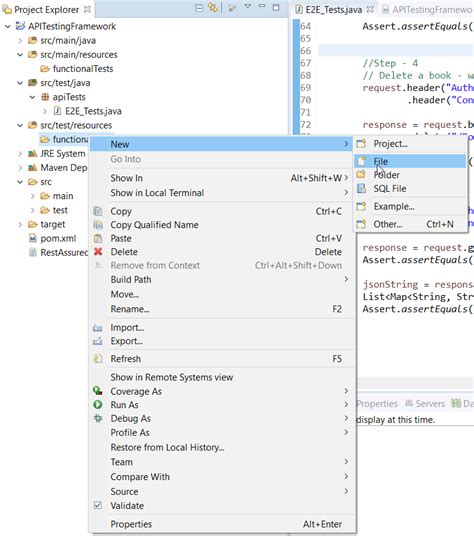The height and width of the screenshot is (536, 474).
Task: Expand the JRE System Library node
Action: click(x=20, y=154)
